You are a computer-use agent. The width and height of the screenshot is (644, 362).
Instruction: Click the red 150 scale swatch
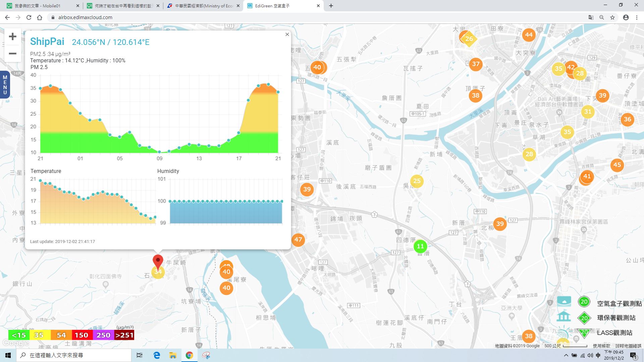tap(82, 335)
